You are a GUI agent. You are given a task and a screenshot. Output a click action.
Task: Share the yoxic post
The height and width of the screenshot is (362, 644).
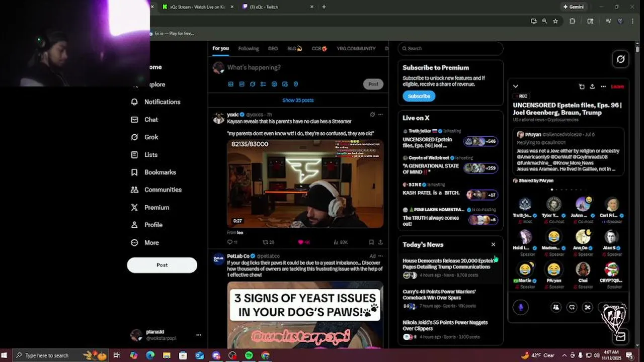(x=380, y=242)
